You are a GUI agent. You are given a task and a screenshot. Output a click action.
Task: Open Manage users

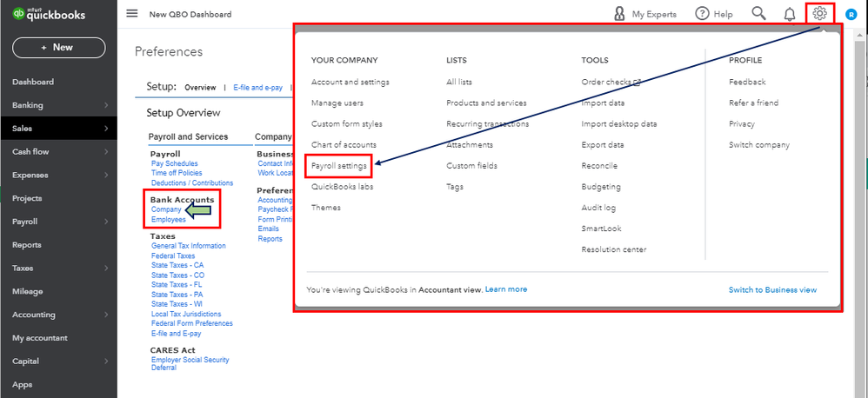point(337,103)
